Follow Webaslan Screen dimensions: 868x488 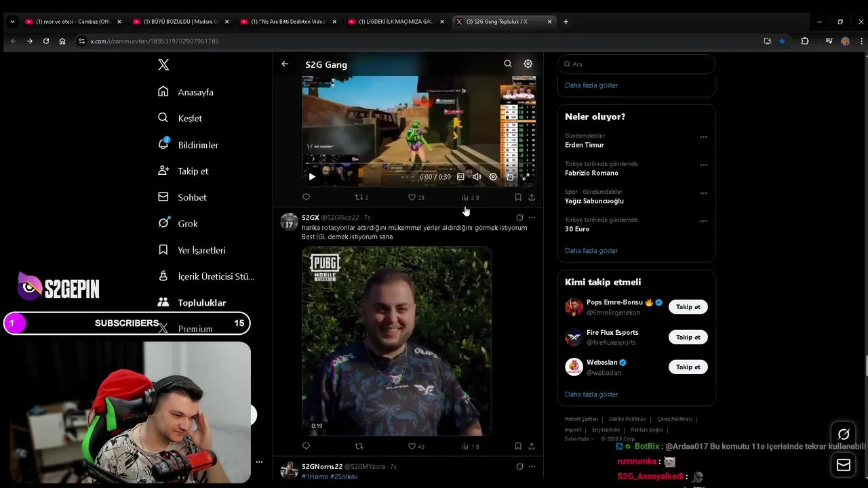click(x=688, y=367)
